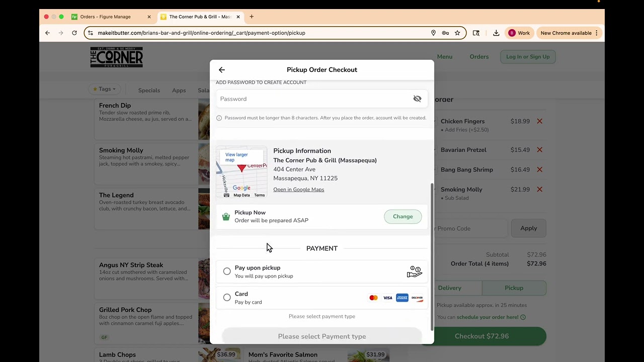
Task: Click the pickup location map thumbnail
Action: coord(242,172)
